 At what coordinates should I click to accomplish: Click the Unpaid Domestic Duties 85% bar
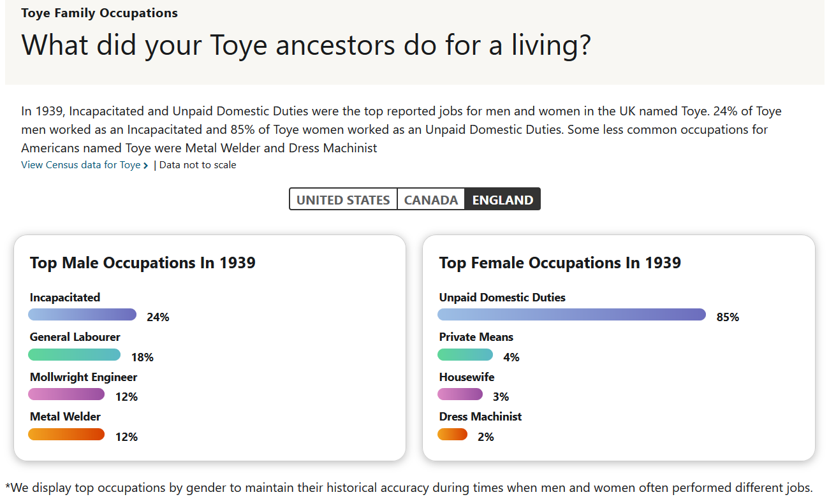(x=571, y=314)
